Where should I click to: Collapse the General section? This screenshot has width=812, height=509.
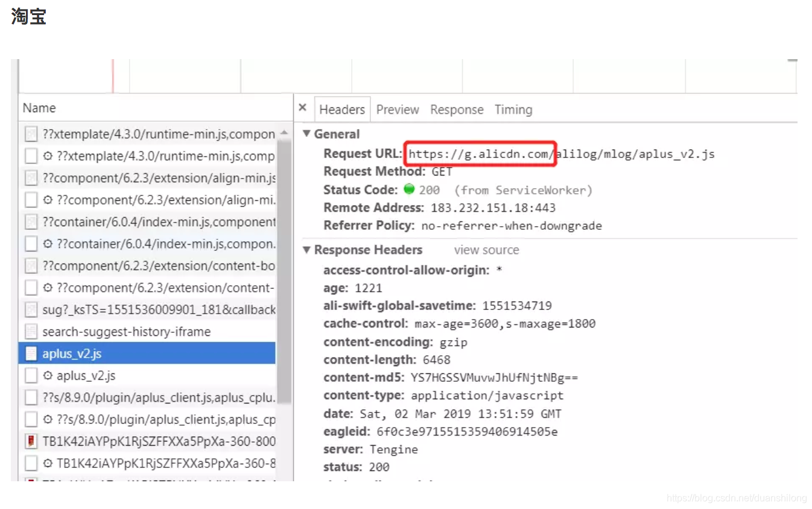click(307, 134)
